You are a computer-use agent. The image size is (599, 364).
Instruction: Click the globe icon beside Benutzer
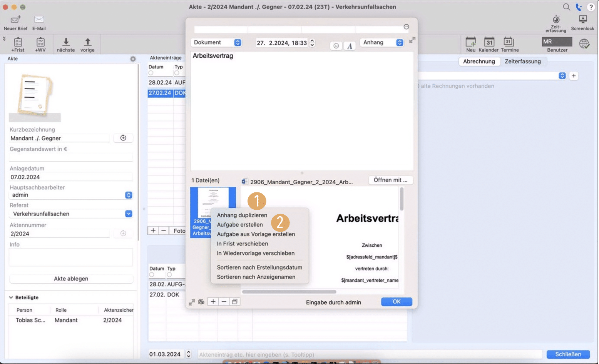584,43
